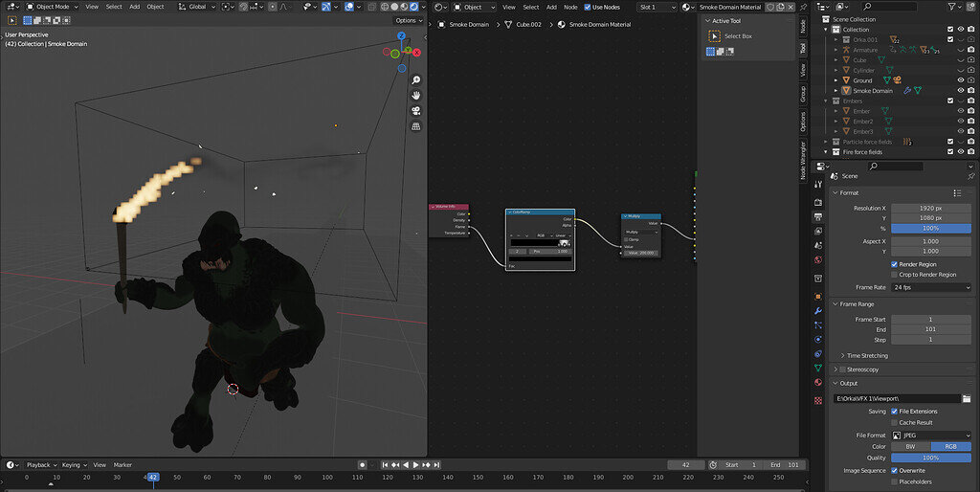Image resolution: width=980 pixels, height=492 pixels.
Task: Switch to Node Wrangler sidebar tab
Action: (803, 160)
